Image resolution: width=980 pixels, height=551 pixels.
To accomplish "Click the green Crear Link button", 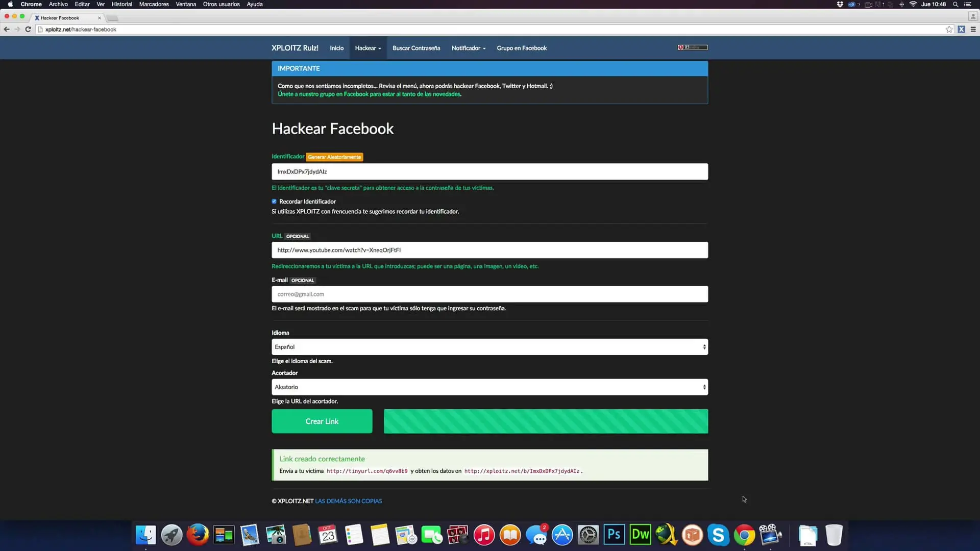I will [322, 421].
